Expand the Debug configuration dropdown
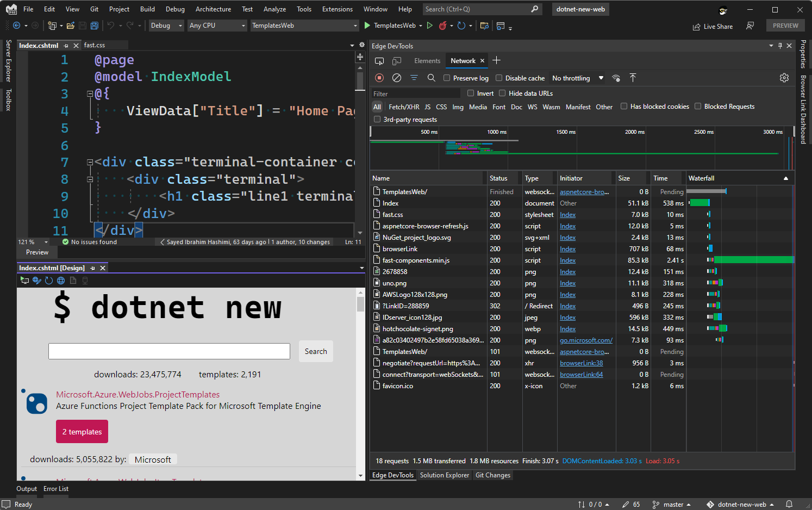This screenshot has height=510, width=812. tap(166, 26)
